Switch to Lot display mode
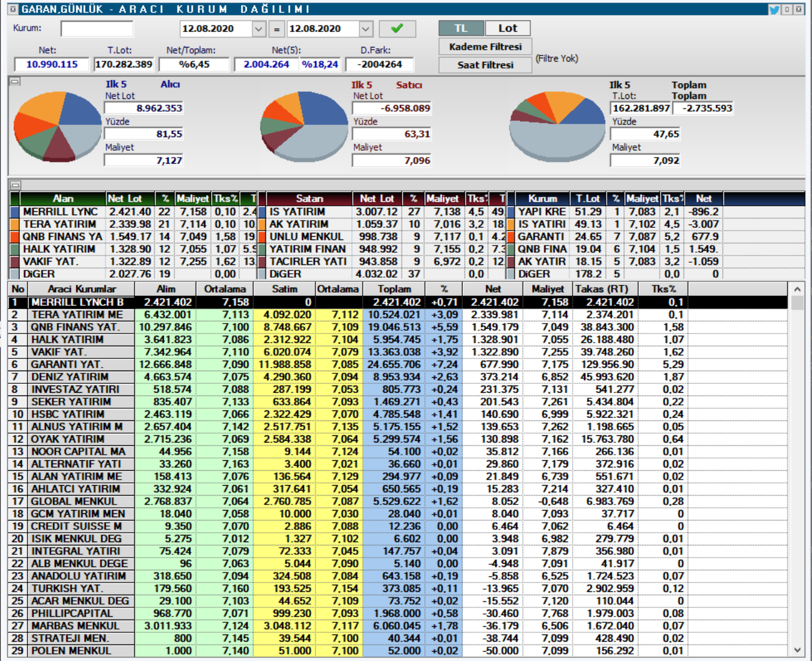Viewport: 812px width, 661px height. coord(508,28)
